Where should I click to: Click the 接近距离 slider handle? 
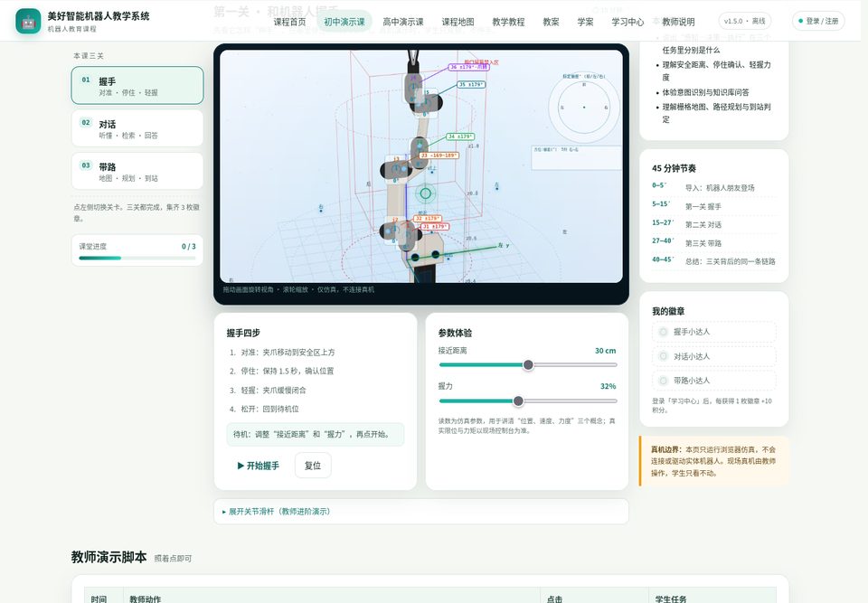528,365
